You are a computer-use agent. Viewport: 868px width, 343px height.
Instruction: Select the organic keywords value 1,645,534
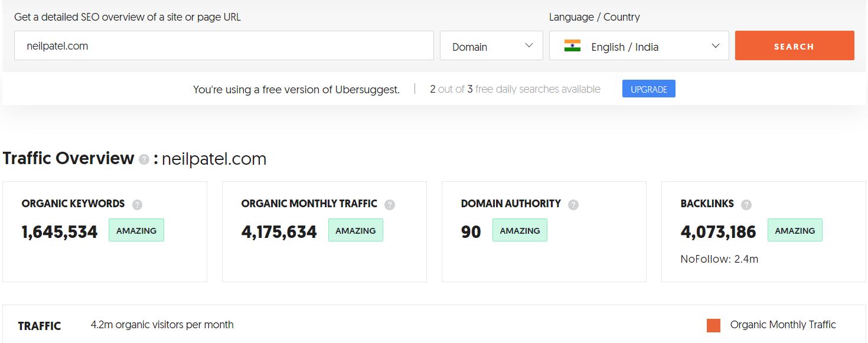(60, 232)
